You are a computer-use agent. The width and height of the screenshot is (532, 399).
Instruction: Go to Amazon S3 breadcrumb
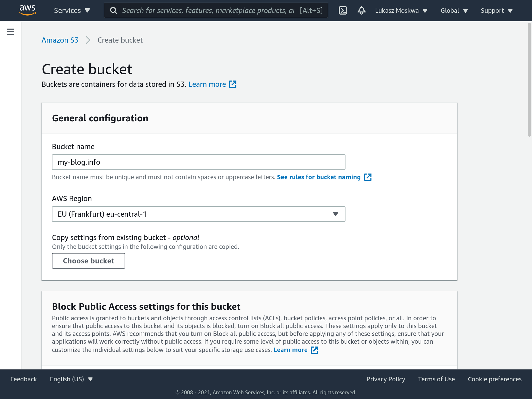[60, 40]
